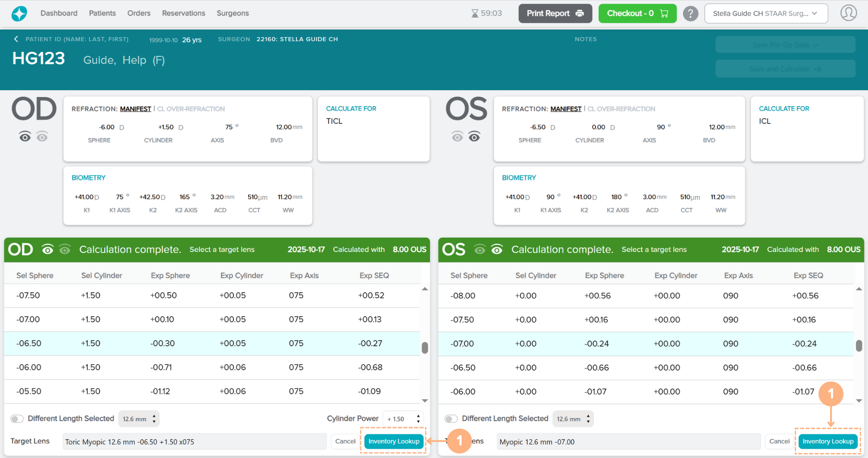Open the OS 12.6 mm length selector

point(573,419)
